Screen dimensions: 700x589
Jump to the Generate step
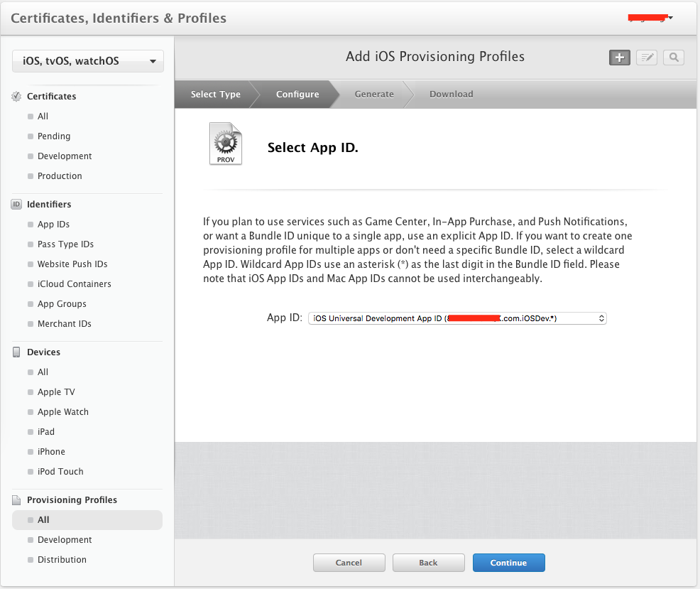pyautogui.click(x=374, y=94)
